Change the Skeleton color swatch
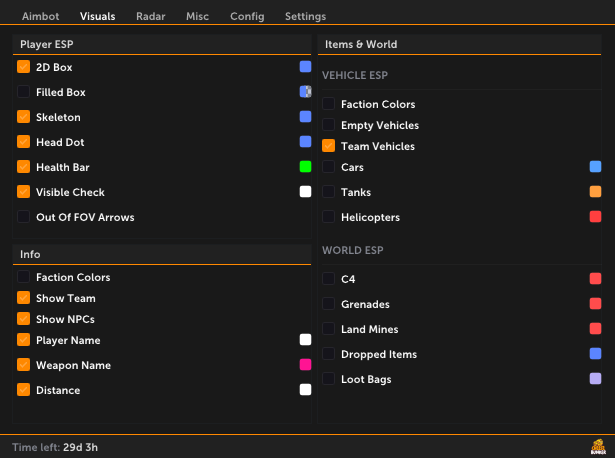This screenshot has width=615, height=458. (306, 117)
